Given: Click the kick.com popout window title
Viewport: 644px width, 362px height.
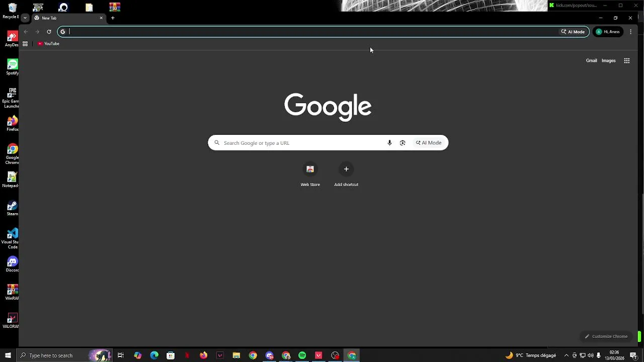Looking at the screenshot, I should 576,6.
